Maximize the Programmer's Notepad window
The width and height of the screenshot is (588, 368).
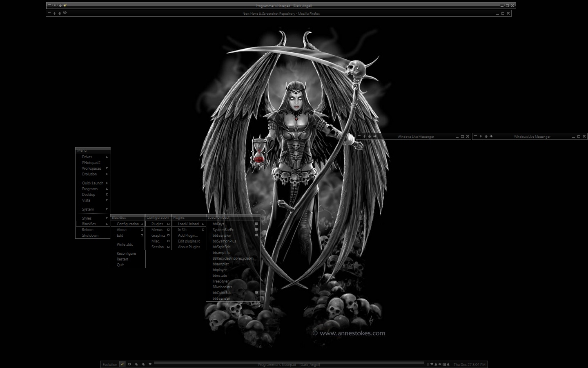click(508, 6)
